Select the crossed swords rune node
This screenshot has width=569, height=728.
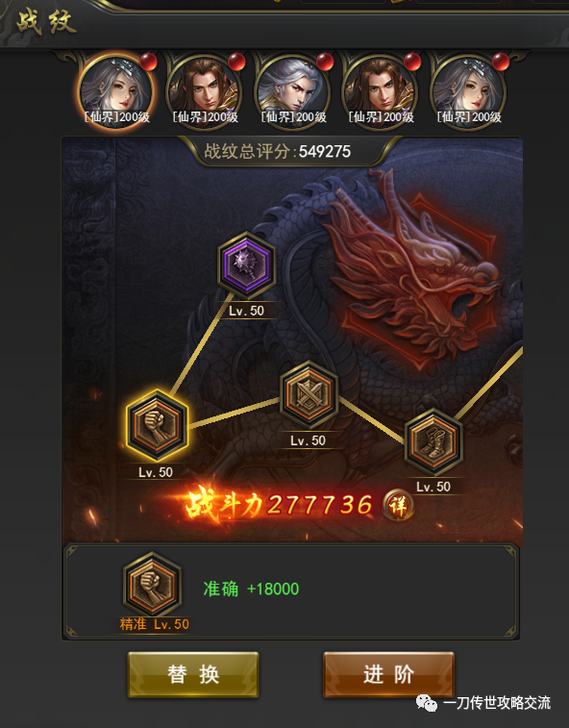309,394
